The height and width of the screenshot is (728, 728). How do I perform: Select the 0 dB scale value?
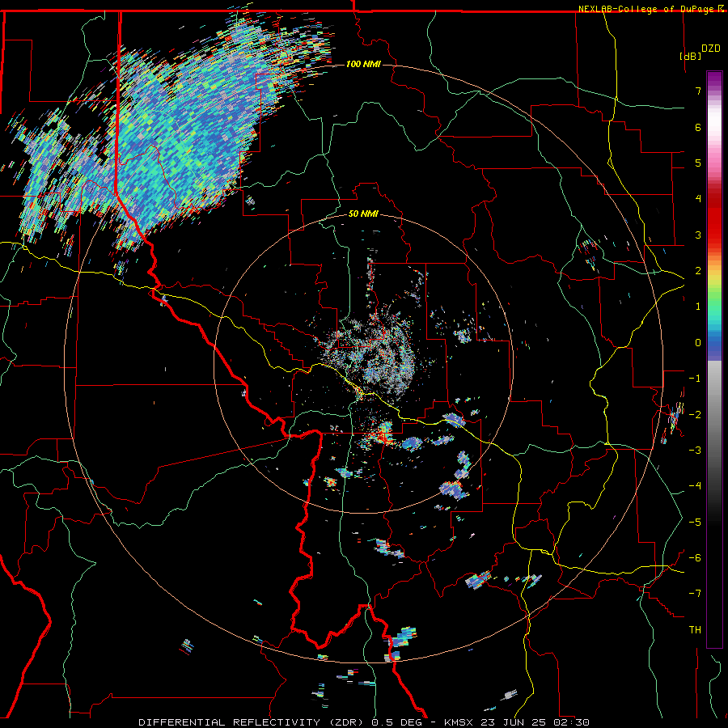(698, 343)
